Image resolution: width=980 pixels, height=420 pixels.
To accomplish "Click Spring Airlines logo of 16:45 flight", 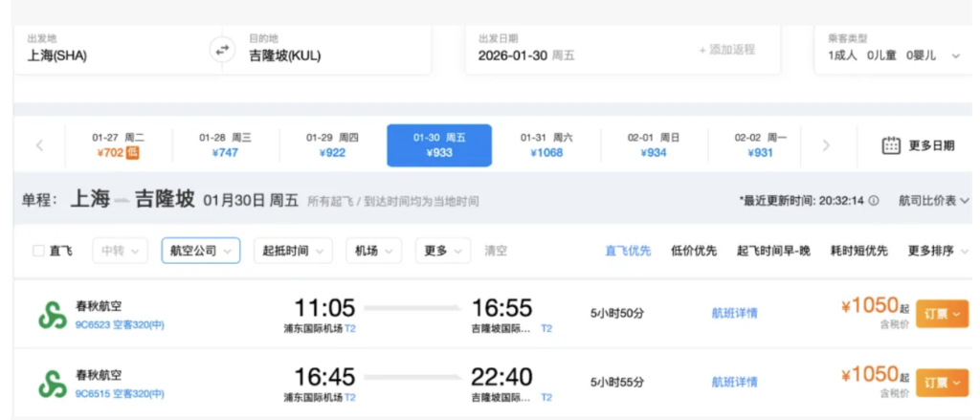I will coord(52,383).
